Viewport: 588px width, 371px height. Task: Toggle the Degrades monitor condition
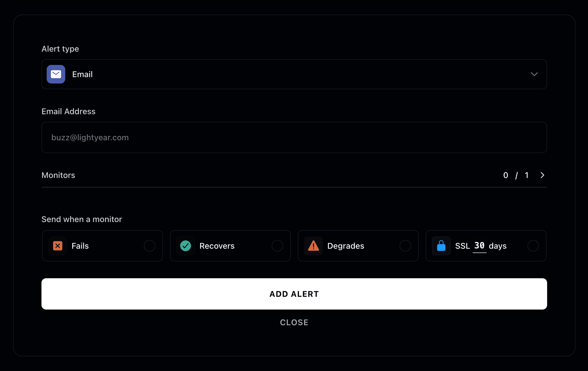coord(405,246)
